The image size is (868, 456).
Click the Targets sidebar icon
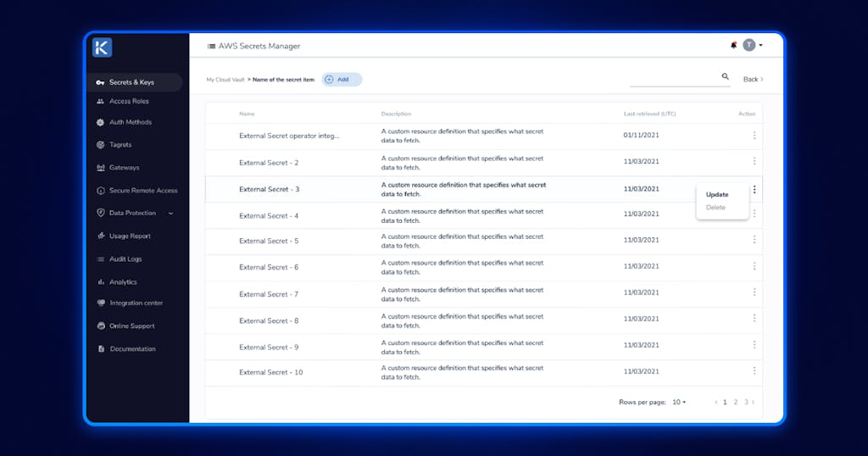point(100,145)
